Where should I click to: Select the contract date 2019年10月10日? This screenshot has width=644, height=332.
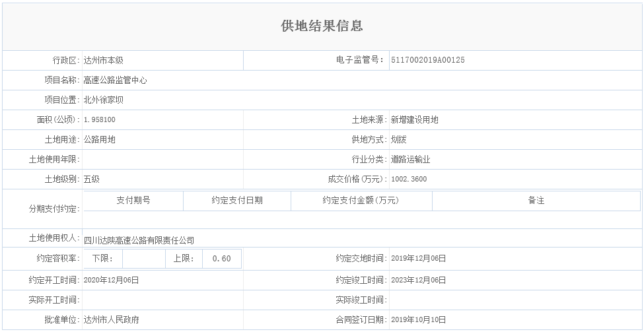click(x=419, y=319)
